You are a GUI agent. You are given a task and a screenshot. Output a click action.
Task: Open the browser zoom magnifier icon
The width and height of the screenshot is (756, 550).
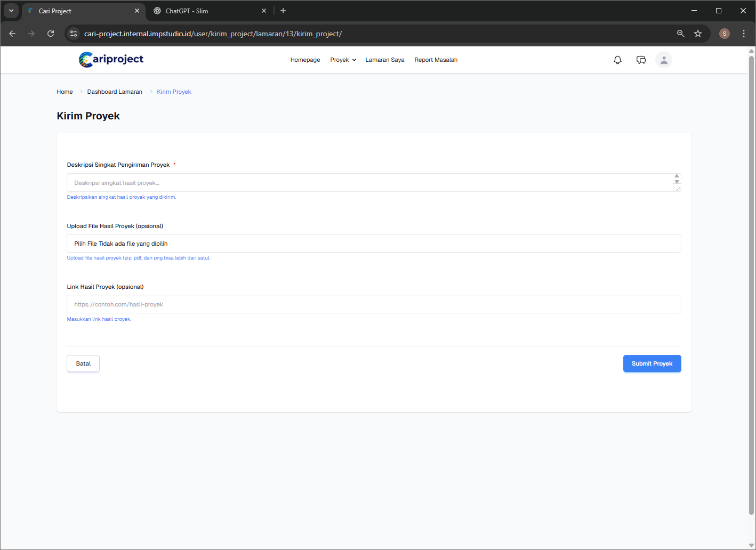[680, 34]
